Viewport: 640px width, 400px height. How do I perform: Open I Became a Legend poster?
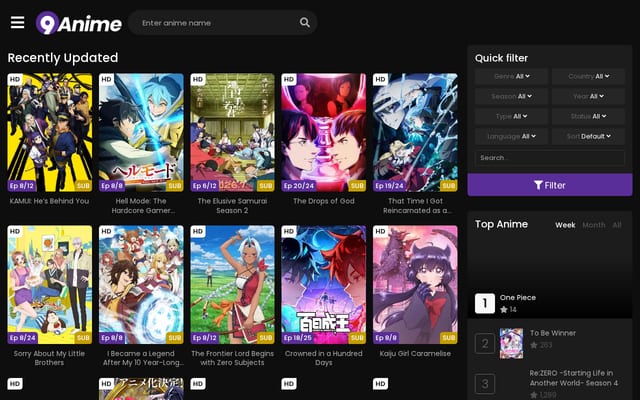[141, 284]
